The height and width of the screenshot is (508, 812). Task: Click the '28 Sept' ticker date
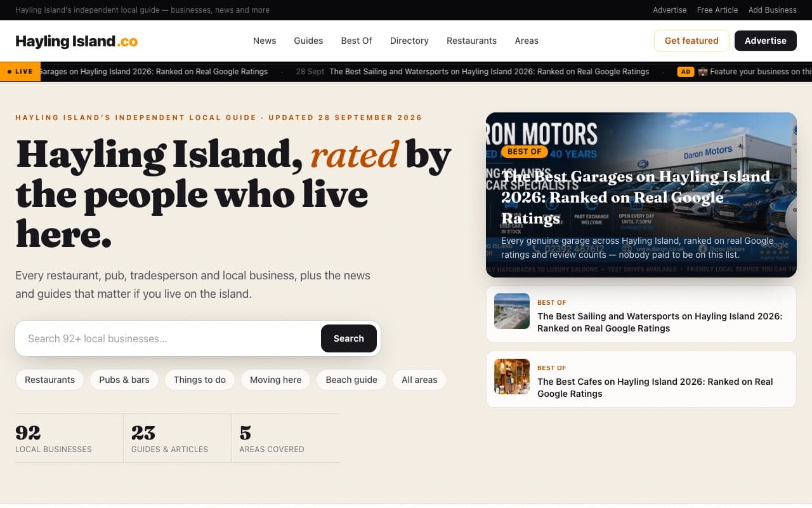[310, 72]
